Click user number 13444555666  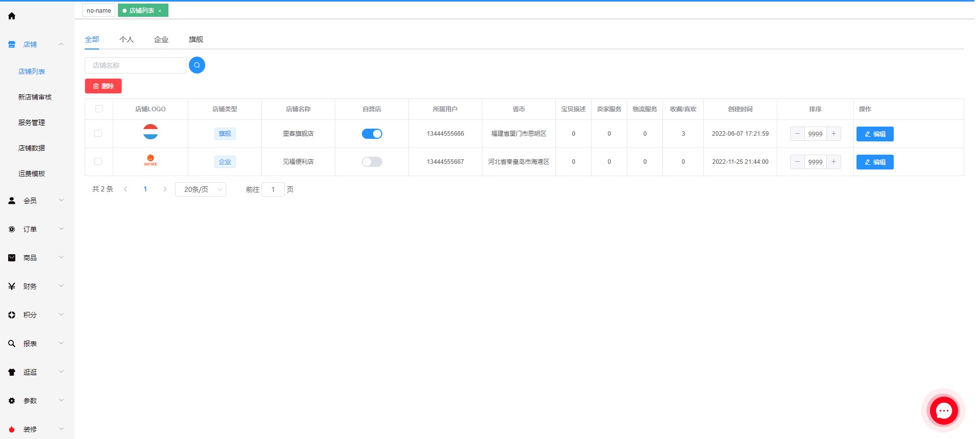446,134
